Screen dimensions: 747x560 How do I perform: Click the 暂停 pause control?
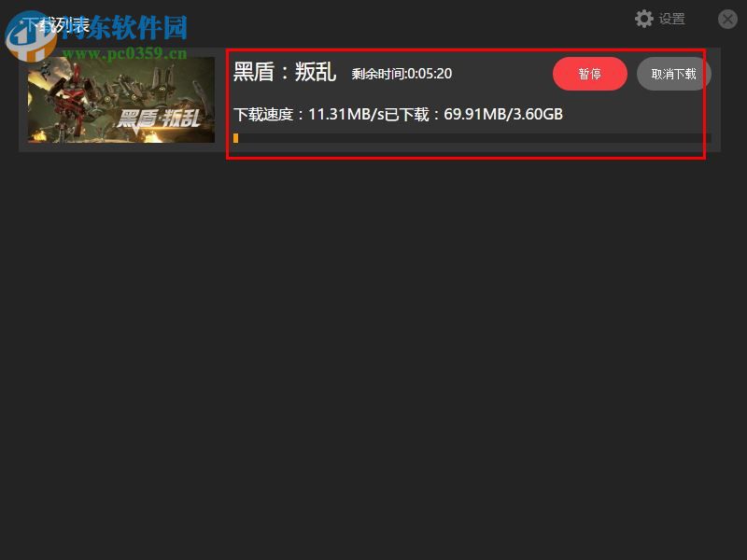pos(590,73)
